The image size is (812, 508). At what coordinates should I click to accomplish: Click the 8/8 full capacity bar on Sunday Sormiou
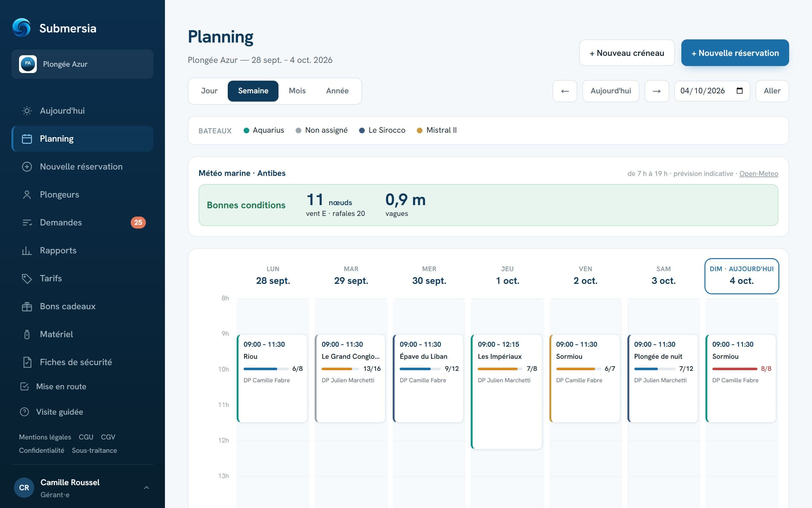click(735, 369)
